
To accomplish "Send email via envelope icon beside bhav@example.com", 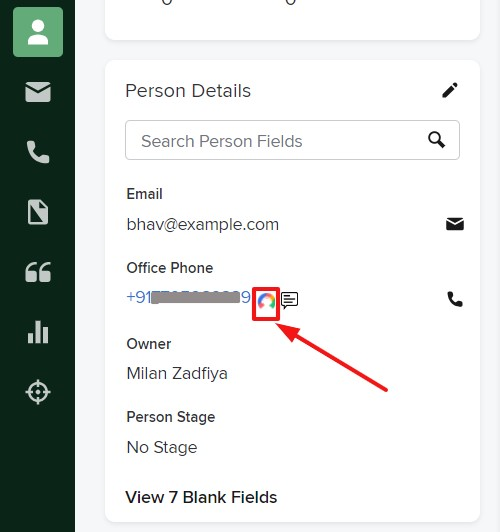I will [x=455, y=224].
